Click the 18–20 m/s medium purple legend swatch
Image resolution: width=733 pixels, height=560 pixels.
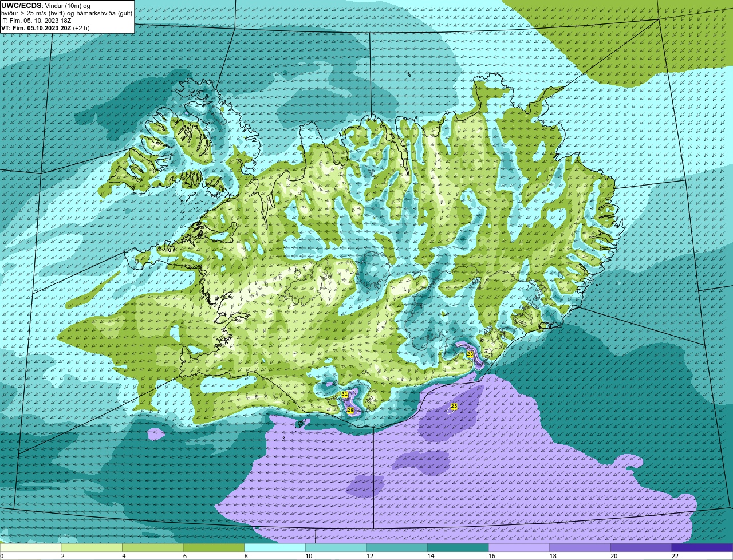[580, 547]
